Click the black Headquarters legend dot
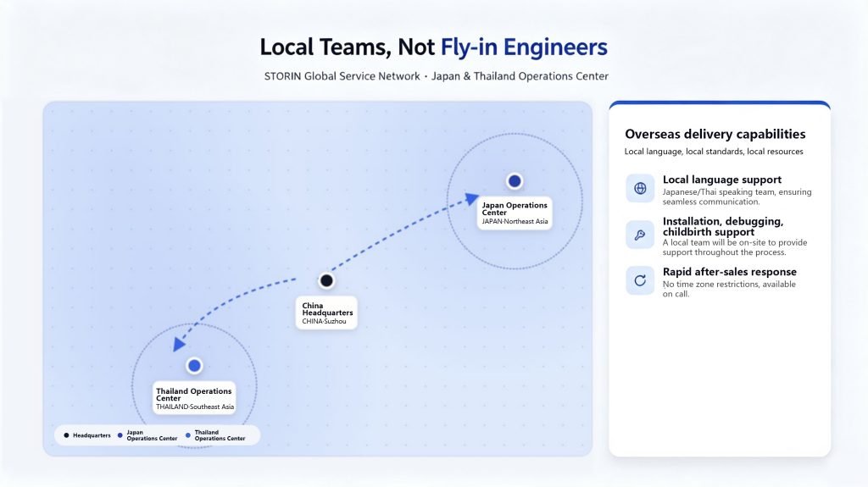868x487 pixels. (x=66, y=435)
